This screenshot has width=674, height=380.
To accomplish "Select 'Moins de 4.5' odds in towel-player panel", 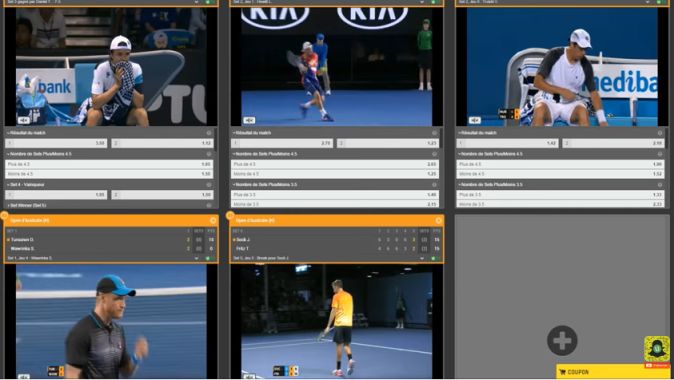I will [109, 174].
